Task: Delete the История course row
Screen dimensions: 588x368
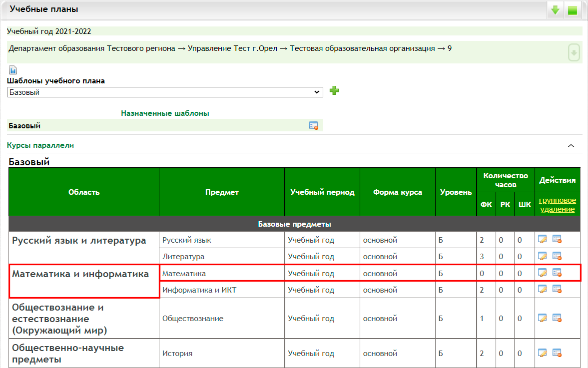Action: [x=557, y=354]
